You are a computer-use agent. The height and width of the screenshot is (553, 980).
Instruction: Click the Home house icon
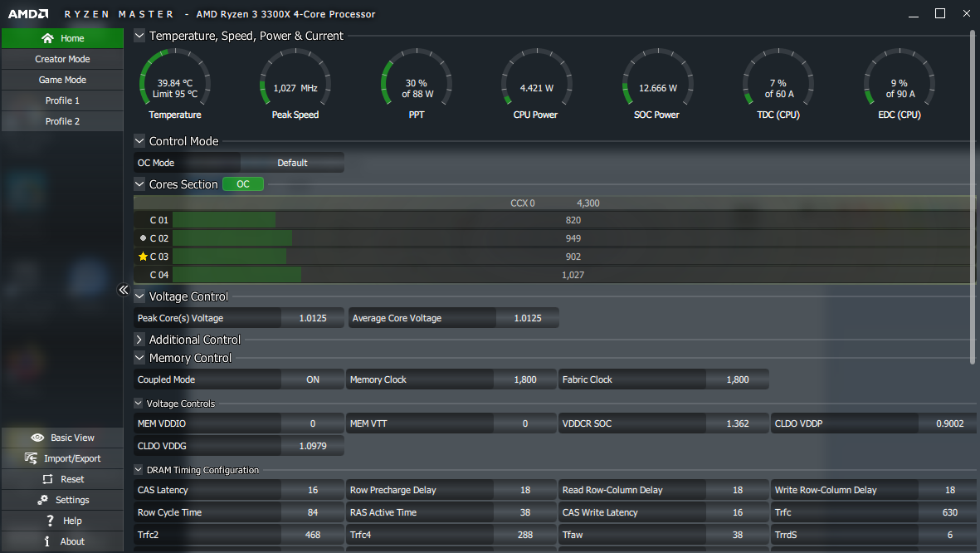(x=47, y=38)
